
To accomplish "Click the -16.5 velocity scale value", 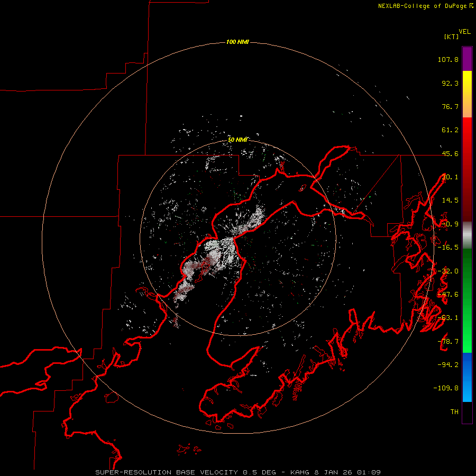I will pyautogui.click(x=448, y=248).
